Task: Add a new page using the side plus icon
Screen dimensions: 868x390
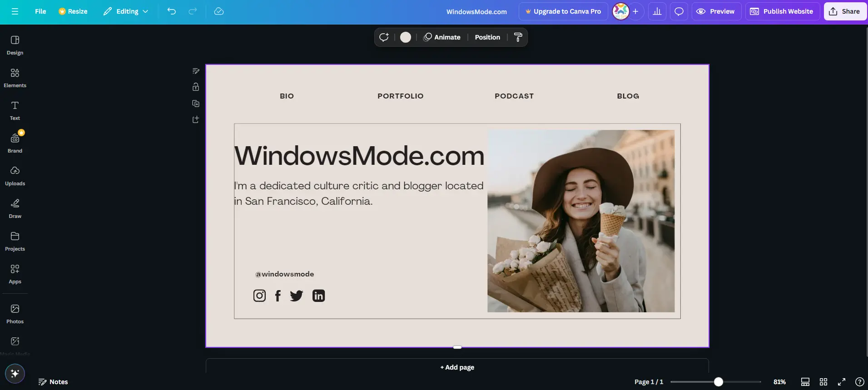Action: pos(196,119)
